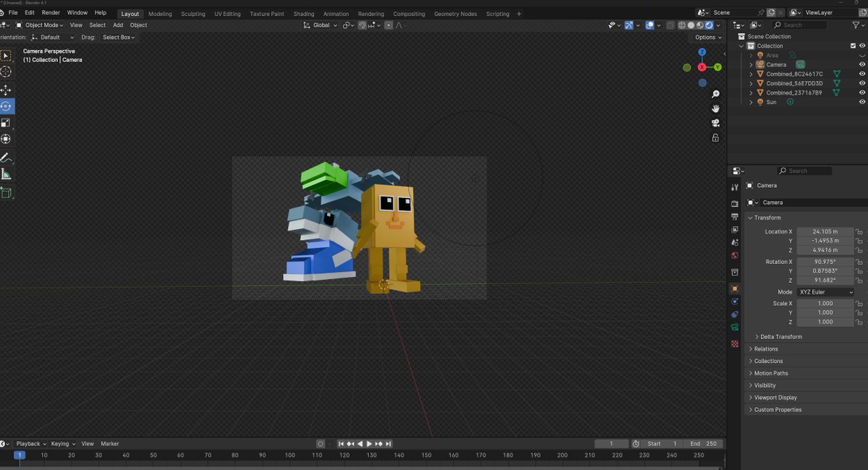This screenshot has width=868, height=470.
Task: Open the Render properties tab
Action: pyautogui.click(x=735, y=204)
